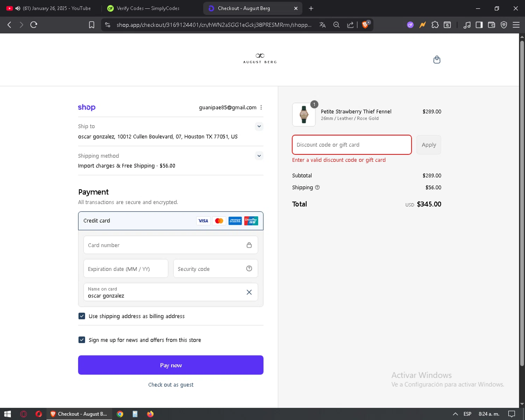
Task: Clear the Name on card field
Action: 249,292
